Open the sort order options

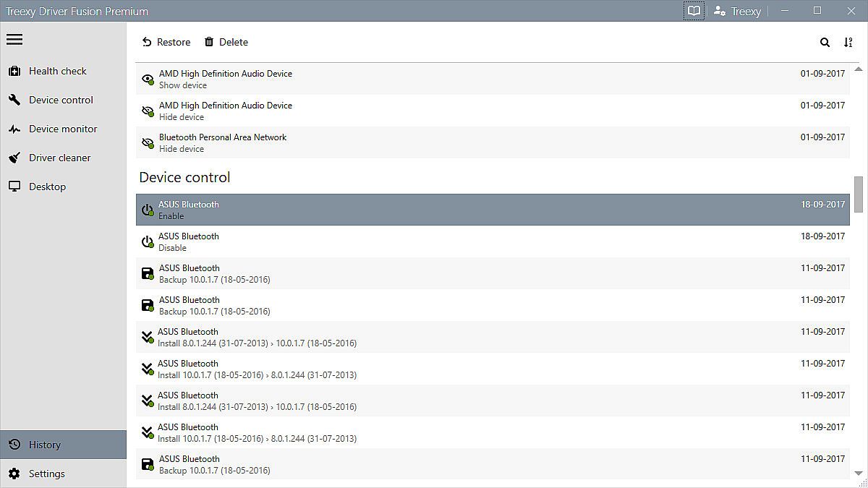tap(848, 43)
